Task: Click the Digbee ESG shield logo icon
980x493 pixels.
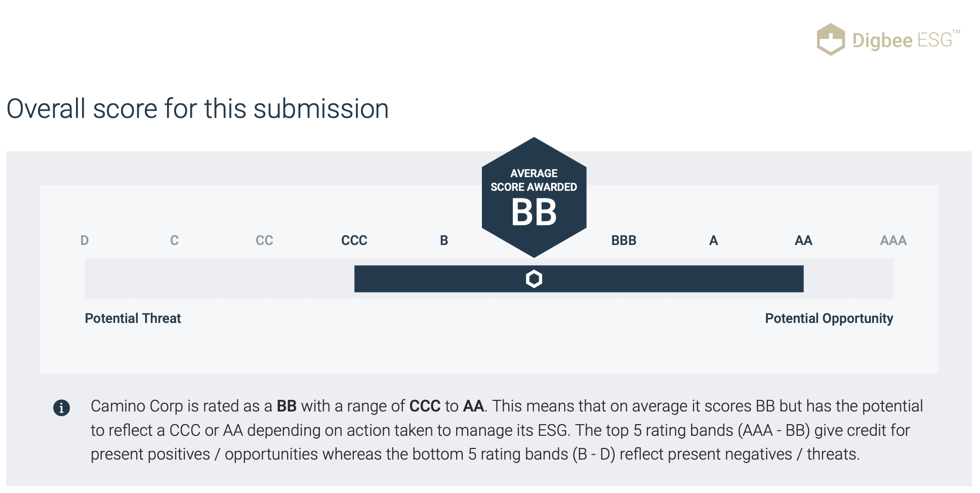Action: pyautogui.click(x=830, y=39)
